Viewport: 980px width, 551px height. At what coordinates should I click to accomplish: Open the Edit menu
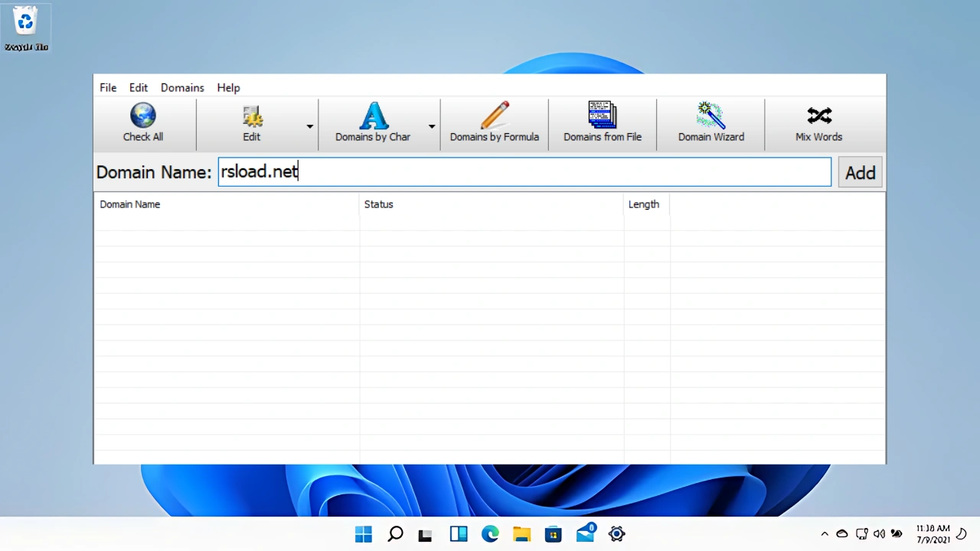(139, 87)
